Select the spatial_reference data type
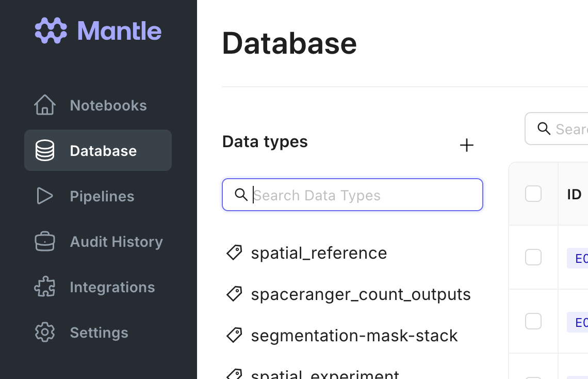 click(319, 253)
